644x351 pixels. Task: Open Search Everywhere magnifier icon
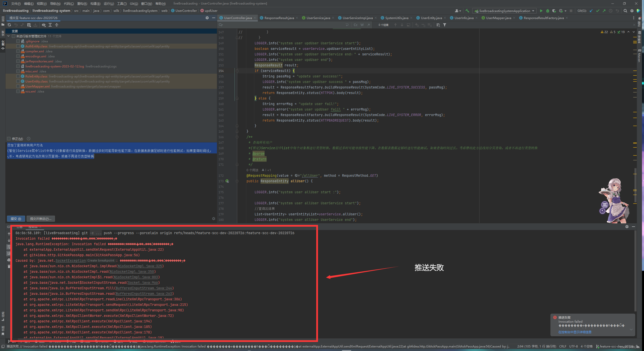coord(625,11)
